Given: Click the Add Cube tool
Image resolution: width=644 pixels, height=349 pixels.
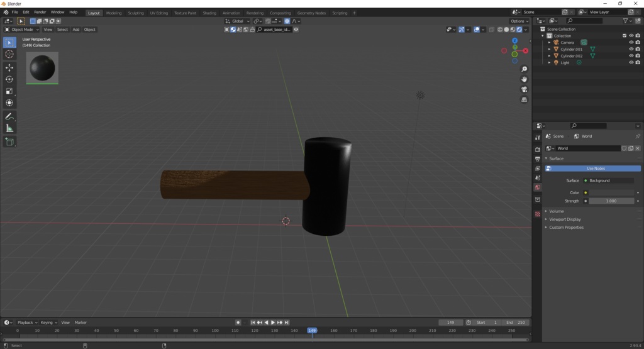Looking at the screenshot, I should [9, 142].
